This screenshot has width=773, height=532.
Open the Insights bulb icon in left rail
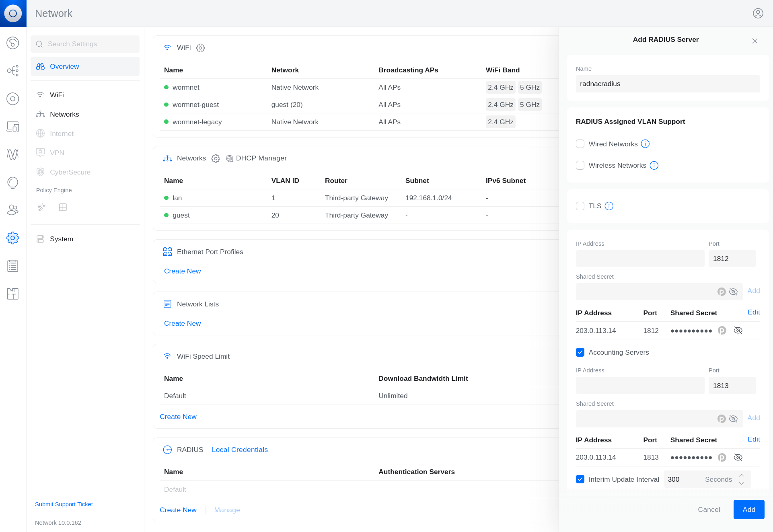(13, 183)
